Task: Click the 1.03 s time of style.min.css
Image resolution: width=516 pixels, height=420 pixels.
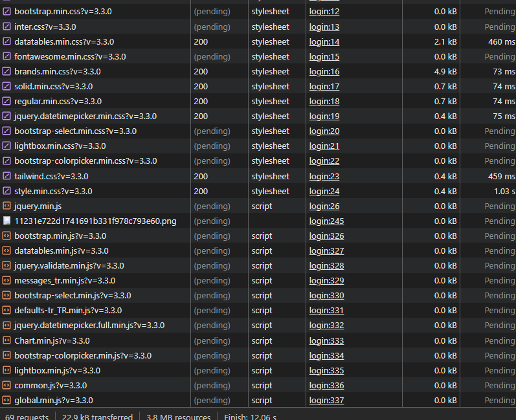Action: pos(504,191)
